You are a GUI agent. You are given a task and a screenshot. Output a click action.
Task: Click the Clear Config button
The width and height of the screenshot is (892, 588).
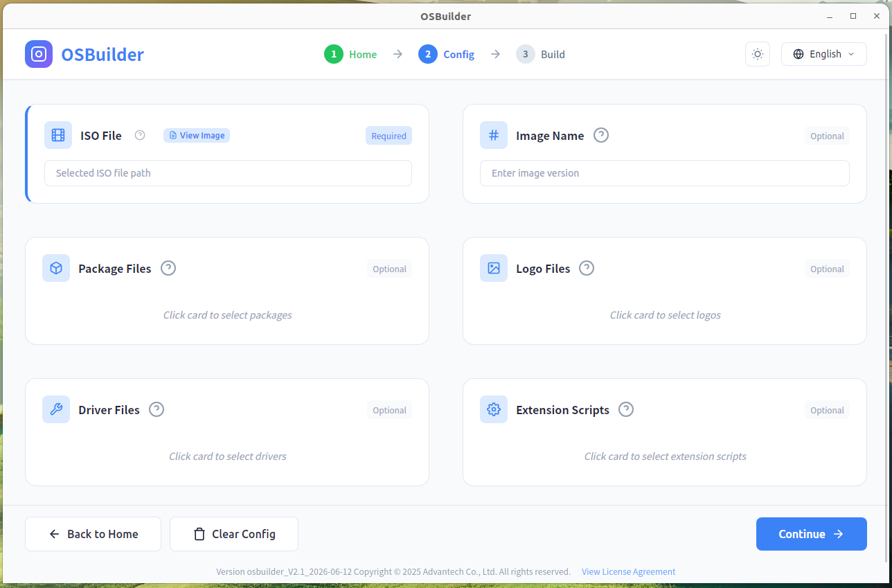click(x=234, y=534)
